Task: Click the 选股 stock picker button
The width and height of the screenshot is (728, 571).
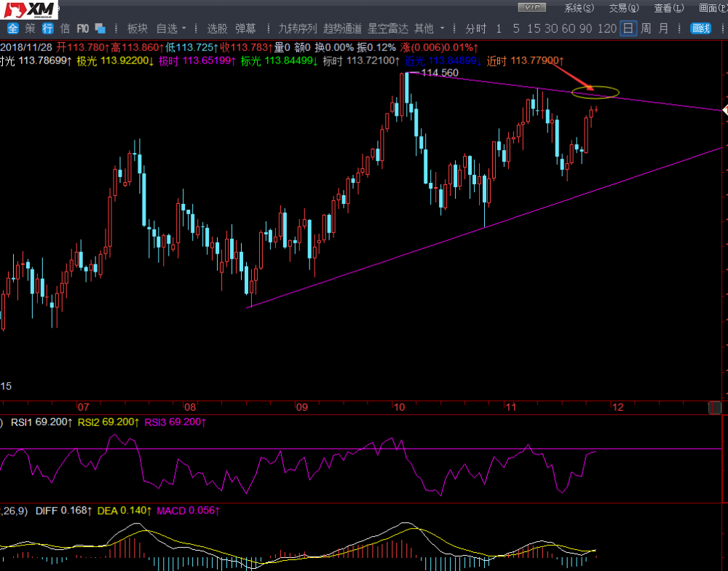Action: pyautogui.click(x=217, y=29)
